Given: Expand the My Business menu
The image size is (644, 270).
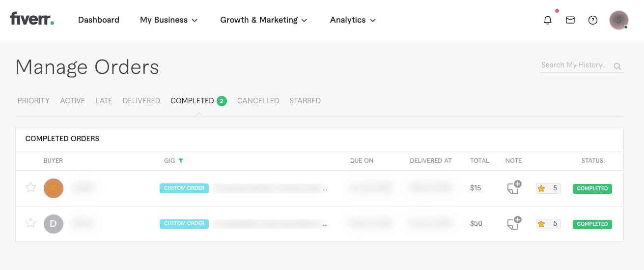Looking at the screenshot, I should (x=168, y=20).
